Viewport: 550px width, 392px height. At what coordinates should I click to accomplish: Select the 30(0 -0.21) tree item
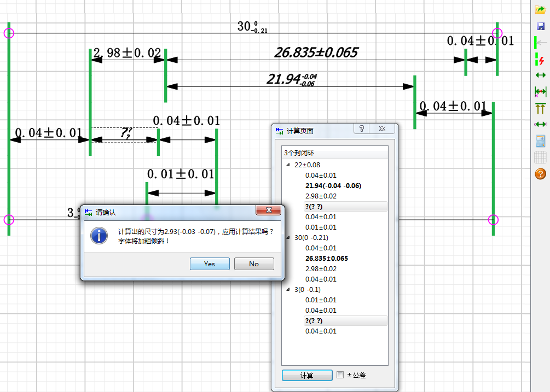coord(311,237)
